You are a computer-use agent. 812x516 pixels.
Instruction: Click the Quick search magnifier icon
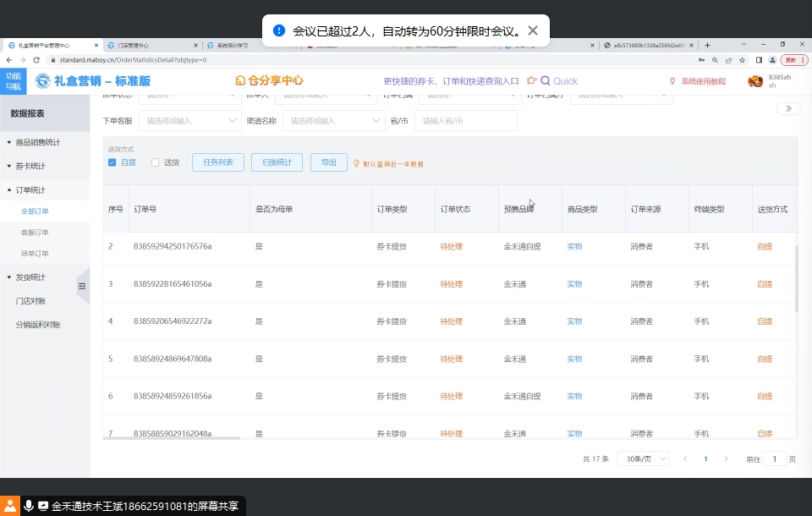coord(546,81)
